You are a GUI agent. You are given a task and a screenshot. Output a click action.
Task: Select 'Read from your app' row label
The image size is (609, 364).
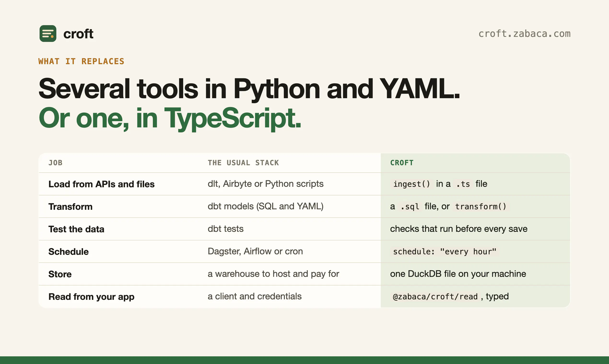tap(91, 297)
